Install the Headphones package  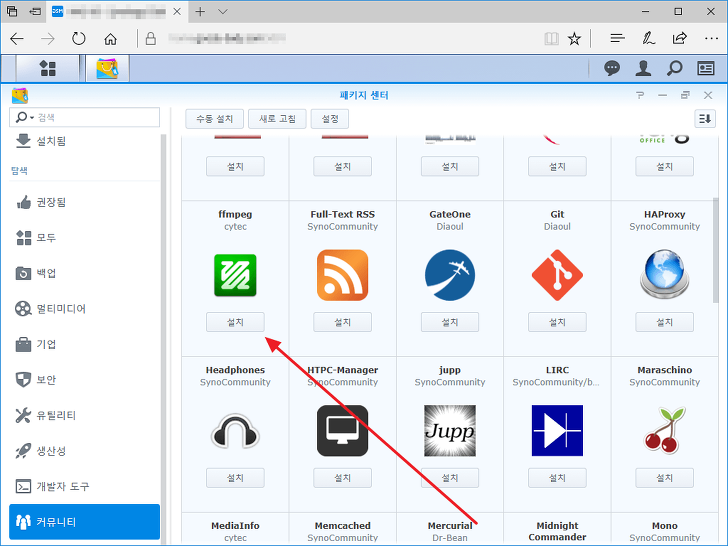[x=235, y=478]
